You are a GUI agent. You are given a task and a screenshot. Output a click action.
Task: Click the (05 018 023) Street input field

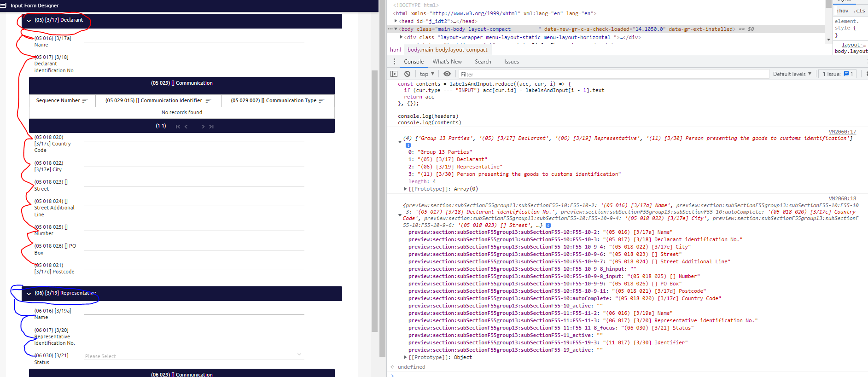pos(194,182)
